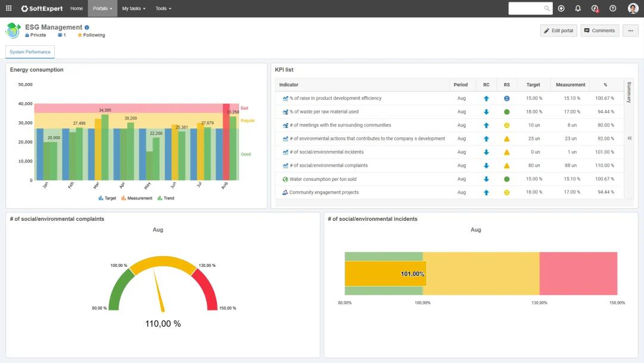Screen dimensions: 644x363
Task: Click the add (plus) circle icon
Action: click(561, 8)
